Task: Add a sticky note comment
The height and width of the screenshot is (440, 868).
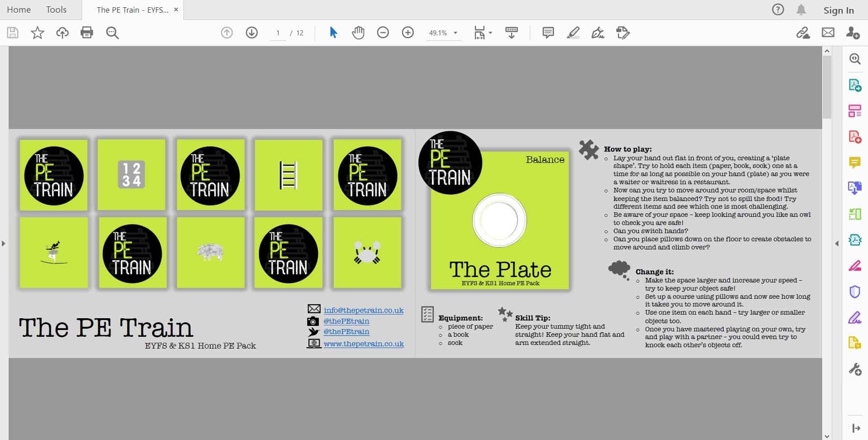Action: pos(548,33)
